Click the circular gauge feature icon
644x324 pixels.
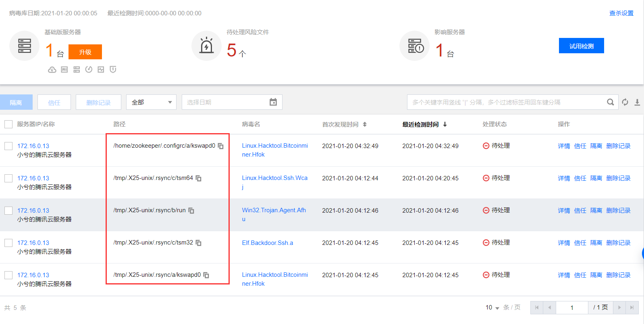[89, 69]
